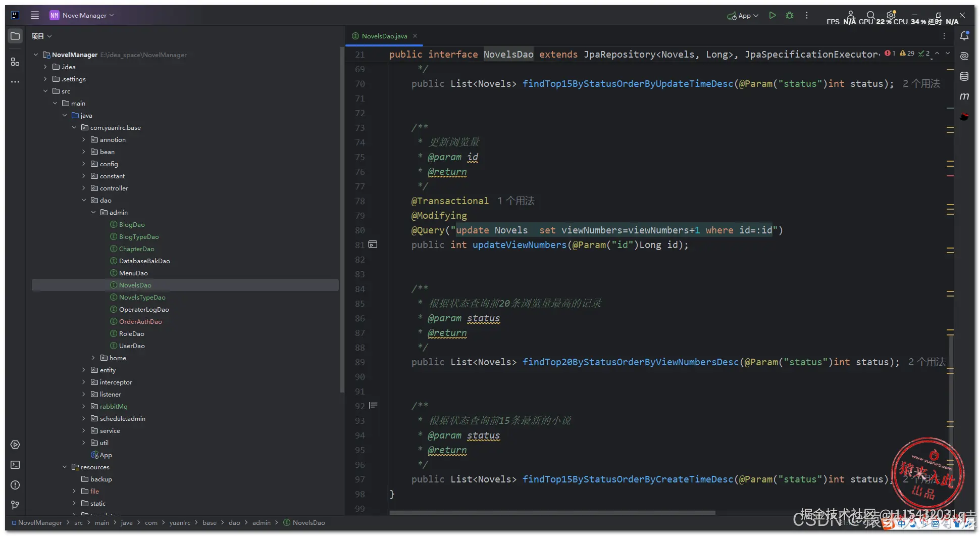Jump to next highlighted error arrow

[948, 53]
